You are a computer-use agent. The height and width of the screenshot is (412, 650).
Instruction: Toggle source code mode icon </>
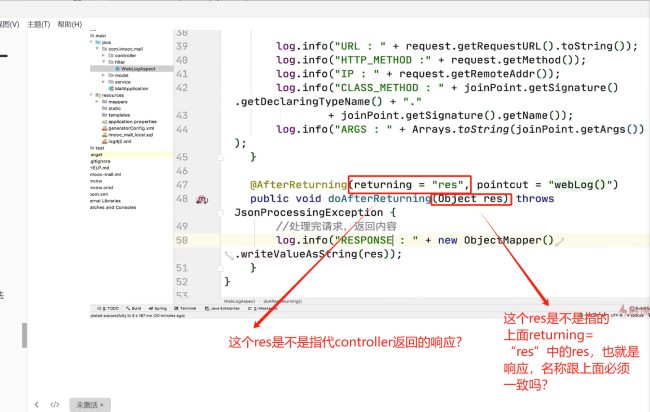pos(55,404)
